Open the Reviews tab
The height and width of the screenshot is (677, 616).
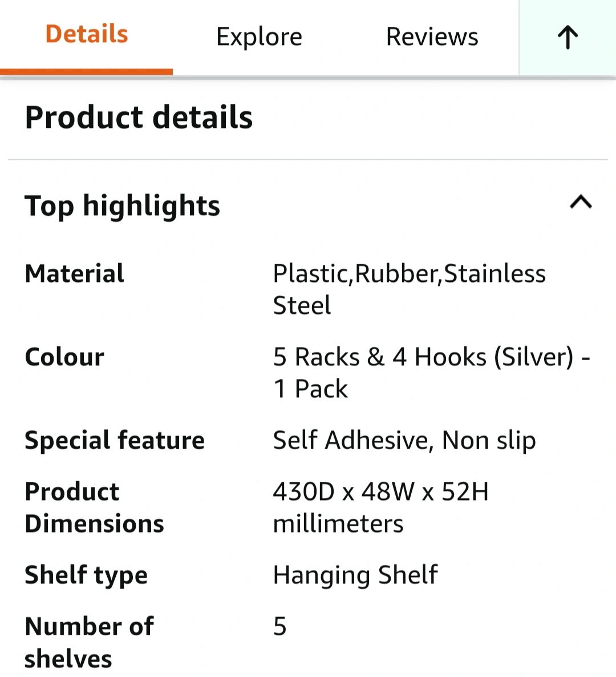tap(432, 37)
